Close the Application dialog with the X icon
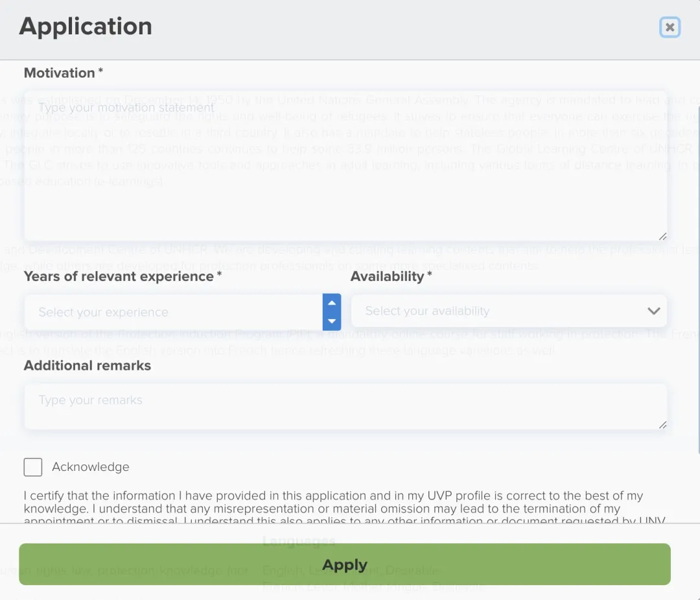Viewport: 700px width, 600px height. pos(670,27)
